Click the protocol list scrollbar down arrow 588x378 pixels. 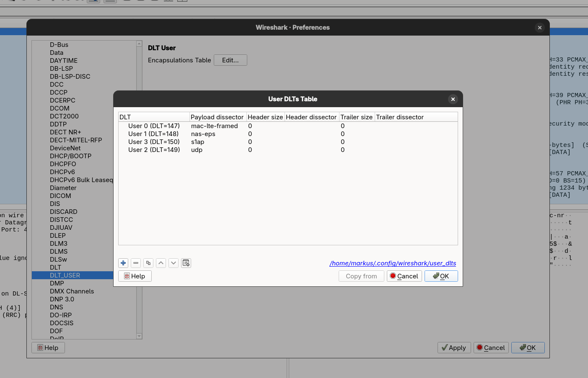coord(139,336)
